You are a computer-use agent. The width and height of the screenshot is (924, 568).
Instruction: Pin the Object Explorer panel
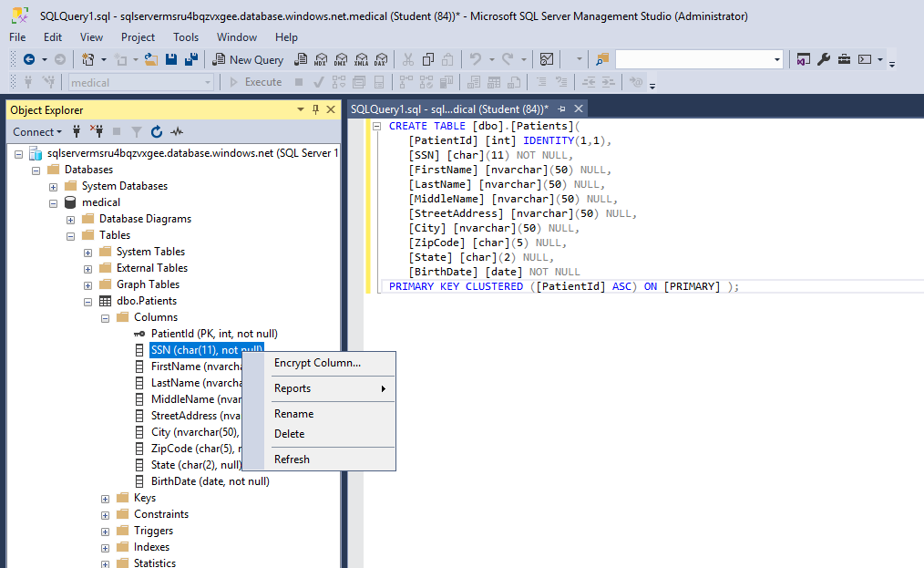point(316,109)
